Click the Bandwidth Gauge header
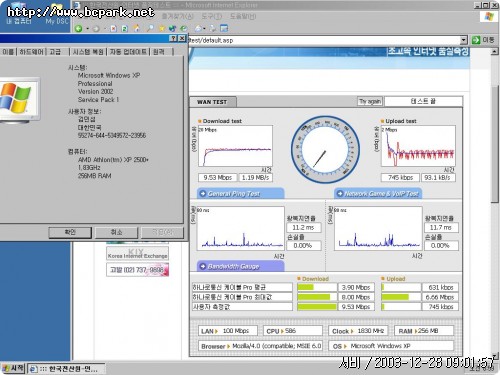The width and height of the screenshot is (500, 375). click(x=241, y=266)
